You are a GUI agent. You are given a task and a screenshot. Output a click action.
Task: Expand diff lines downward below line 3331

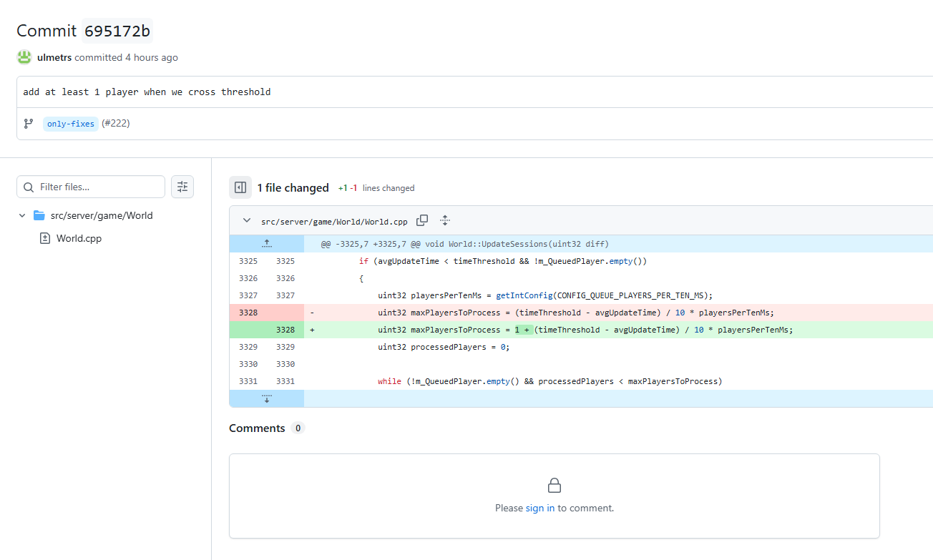[267, 398]
